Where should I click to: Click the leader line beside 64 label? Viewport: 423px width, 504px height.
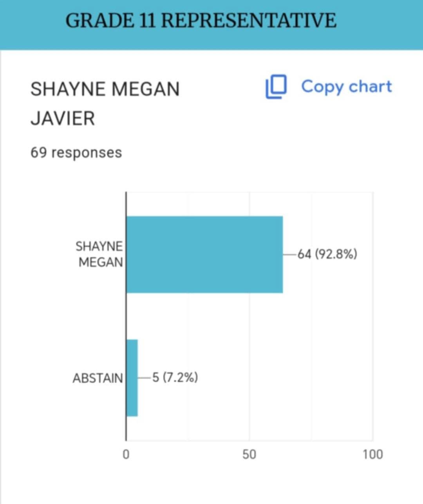tap(290, 254)
